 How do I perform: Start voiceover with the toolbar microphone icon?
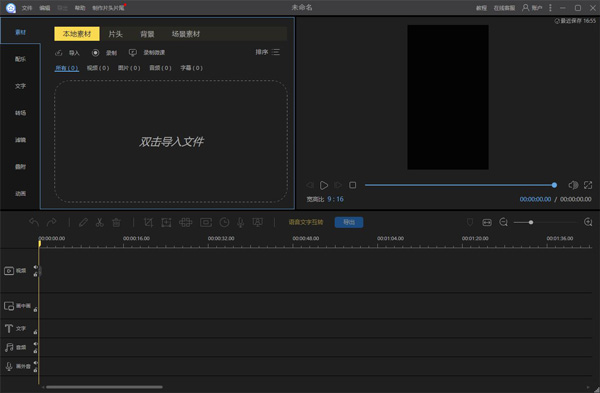click(x=241, y=222)
